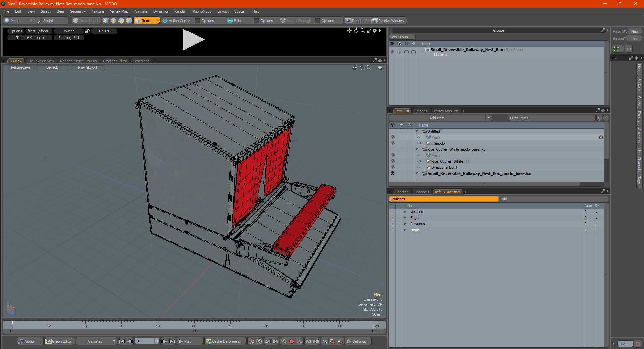
Task: Click Ray GL: Off button
Action: pyautogui.click(x=88, y=68)
